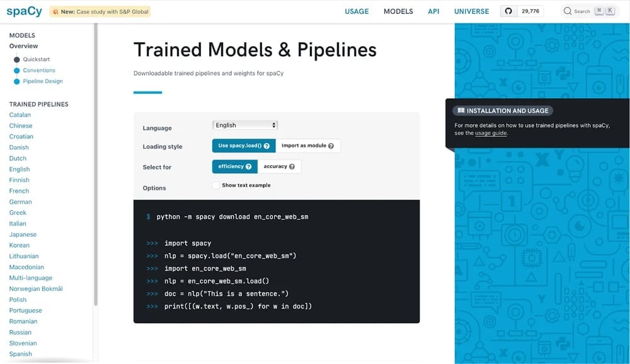Screen dimensions: 630x364
Task: Select Import as module loading style
Action: [x=308, y=146]
